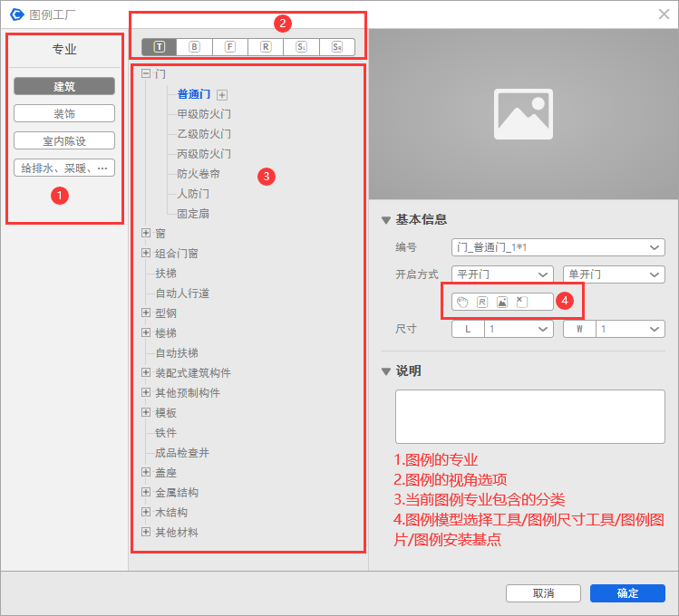Select 甲级防火门 in the tree
Viewport: 679px width, 616px height.
[204, 114]
